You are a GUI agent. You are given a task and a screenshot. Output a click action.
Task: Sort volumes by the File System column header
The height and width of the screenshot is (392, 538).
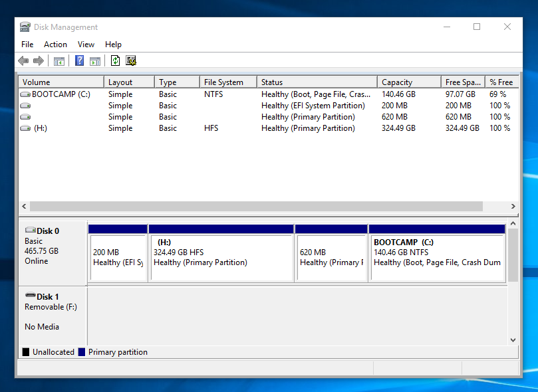[223, 82]
